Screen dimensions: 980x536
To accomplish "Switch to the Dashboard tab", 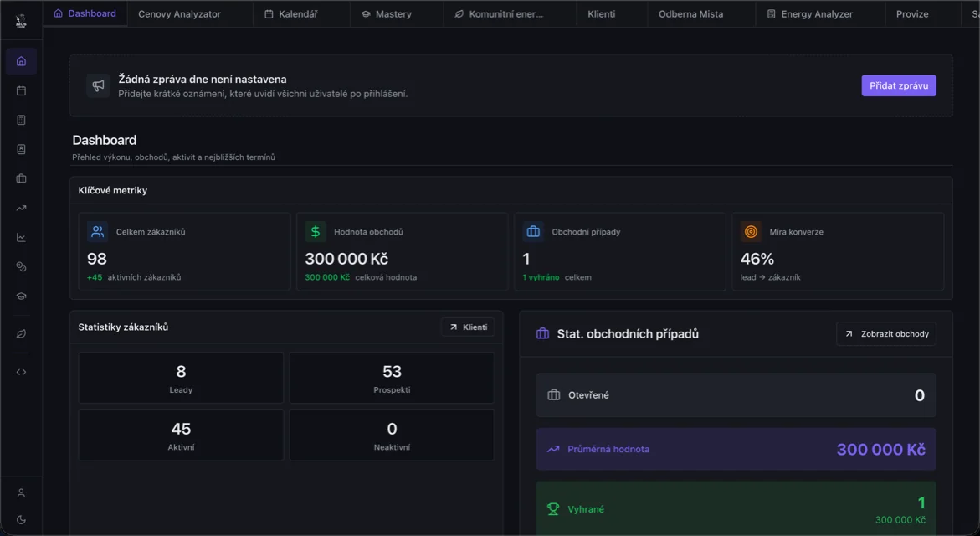I will (85, 13).
